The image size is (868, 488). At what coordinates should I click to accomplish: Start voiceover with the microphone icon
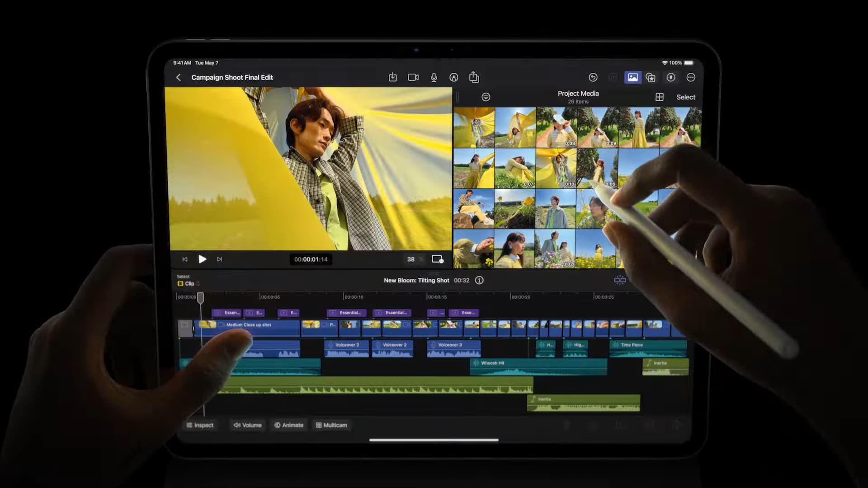click(434, 77)
